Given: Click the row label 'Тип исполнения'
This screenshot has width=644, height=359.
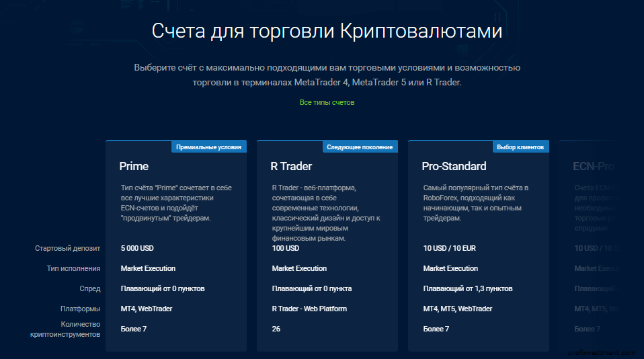Looking at the screenshot, I should point(73,268).
